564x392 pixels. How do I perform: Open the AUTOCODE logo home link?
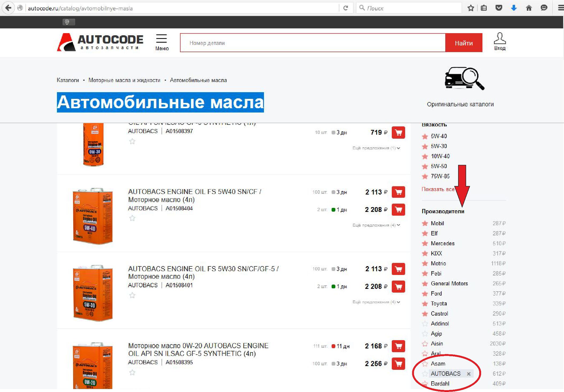[100, 42]
